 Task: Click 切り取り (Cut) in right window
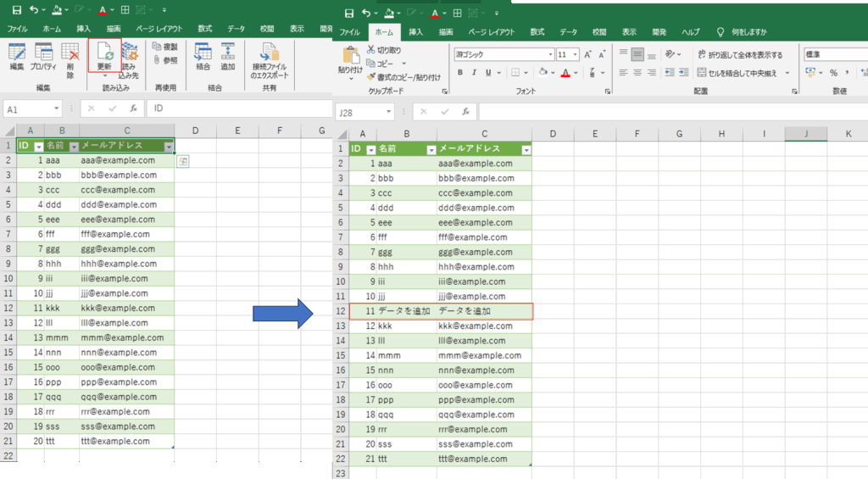pyautogui.click(x=384, y=50)
